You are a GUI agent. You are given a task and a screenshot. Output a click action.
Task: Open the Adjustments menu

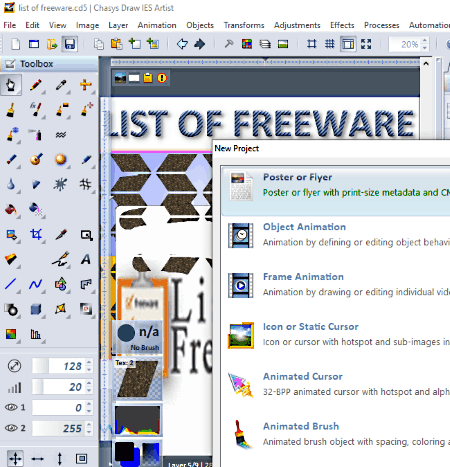pos(297,25)
